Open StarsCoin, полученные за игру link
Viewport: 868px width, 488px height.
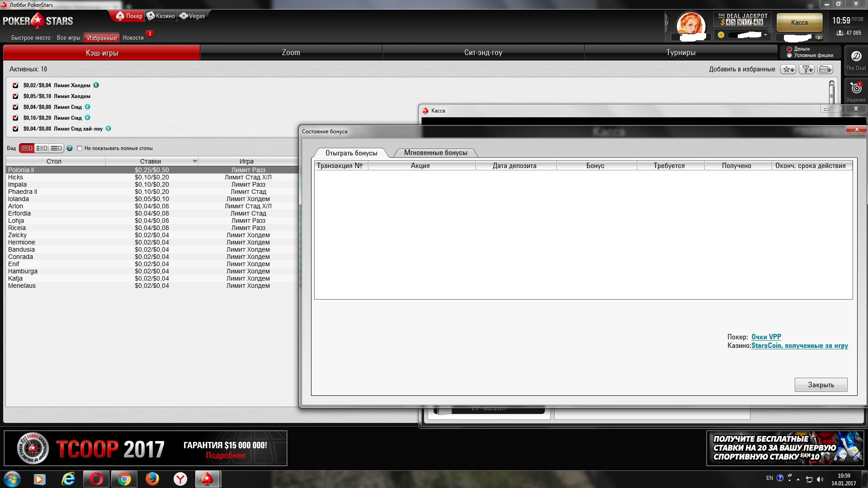pos(800,346)
